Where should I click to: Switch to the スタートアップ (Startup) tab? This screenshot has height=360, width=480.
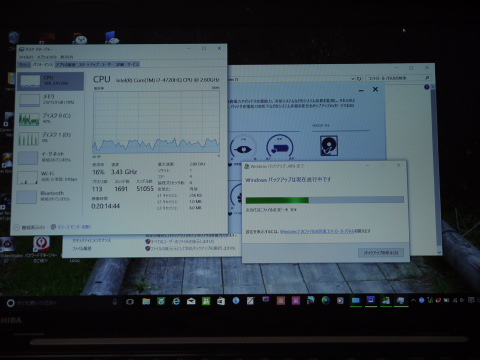click(x=88, y=64)
